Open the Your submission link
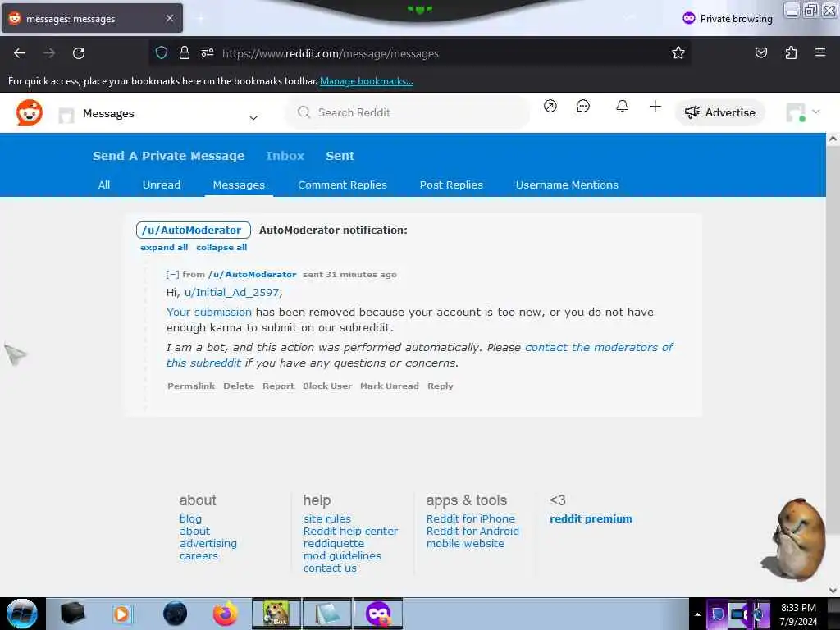840x630 pixels. point(209,312)
